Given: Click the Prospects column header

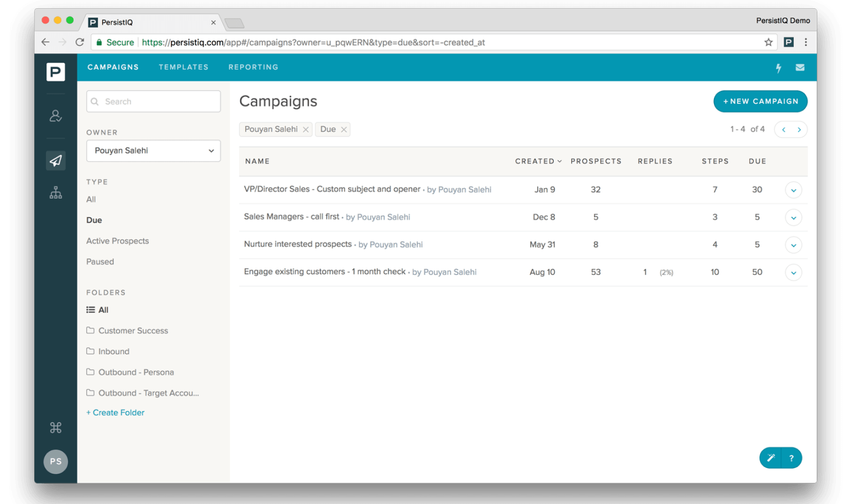Looking at the screenshot, I should 596,161.
